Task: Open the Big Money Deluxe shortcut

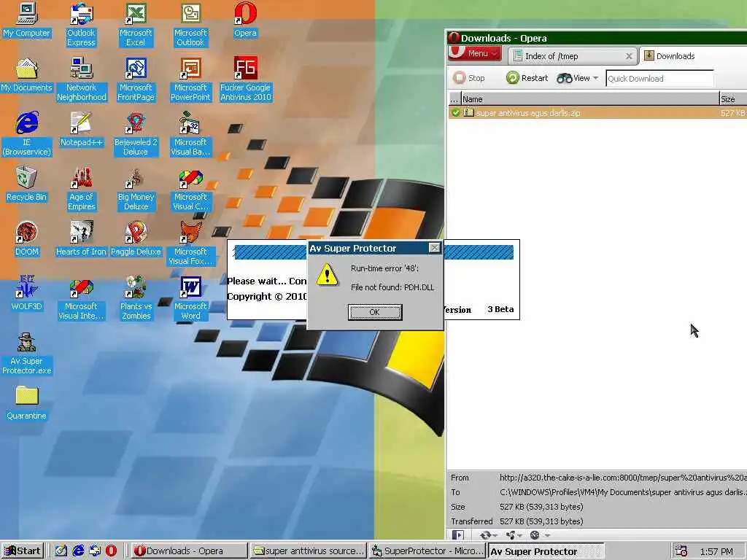Action: coord(136,189)
